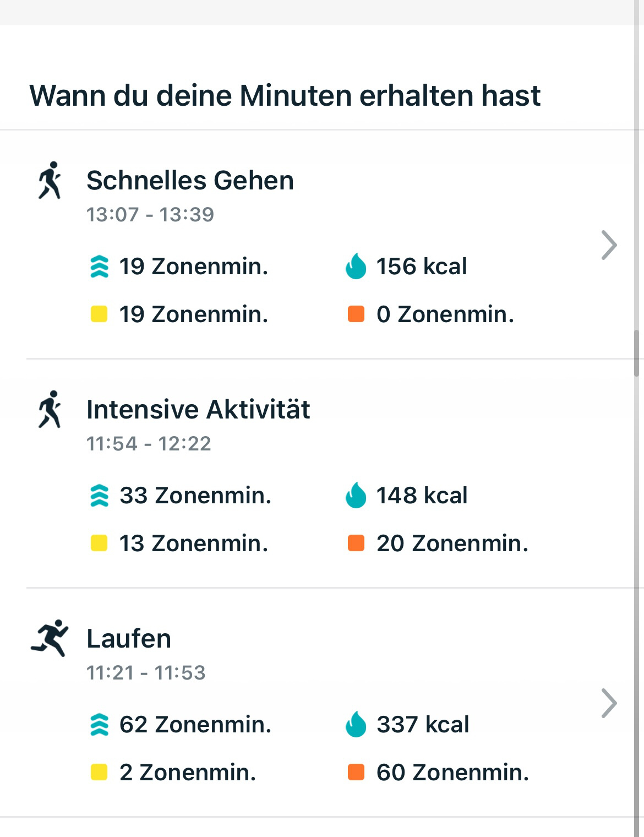
Task: Open the Schnelles Gehen activity entry
Action: tap(190, 181)
